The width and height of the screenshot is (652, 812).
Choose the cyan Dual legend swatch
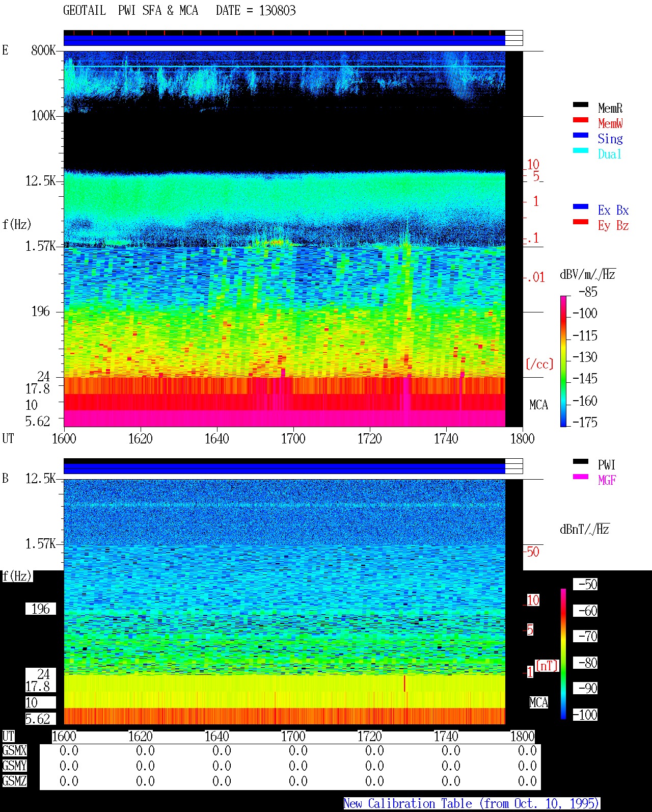point(581,151)
